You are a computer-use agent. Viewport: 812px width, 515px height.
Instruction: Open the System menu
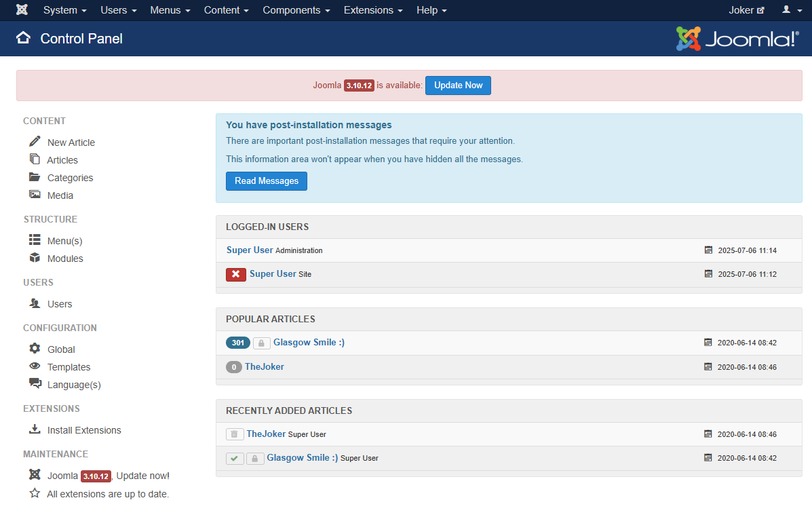click(64, 10)
